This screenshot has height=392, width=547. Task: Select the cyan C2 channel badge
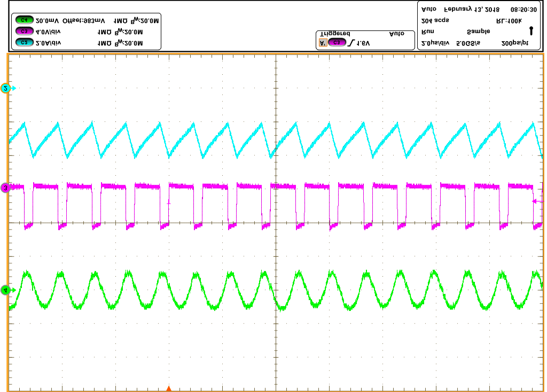pos(25,43)
